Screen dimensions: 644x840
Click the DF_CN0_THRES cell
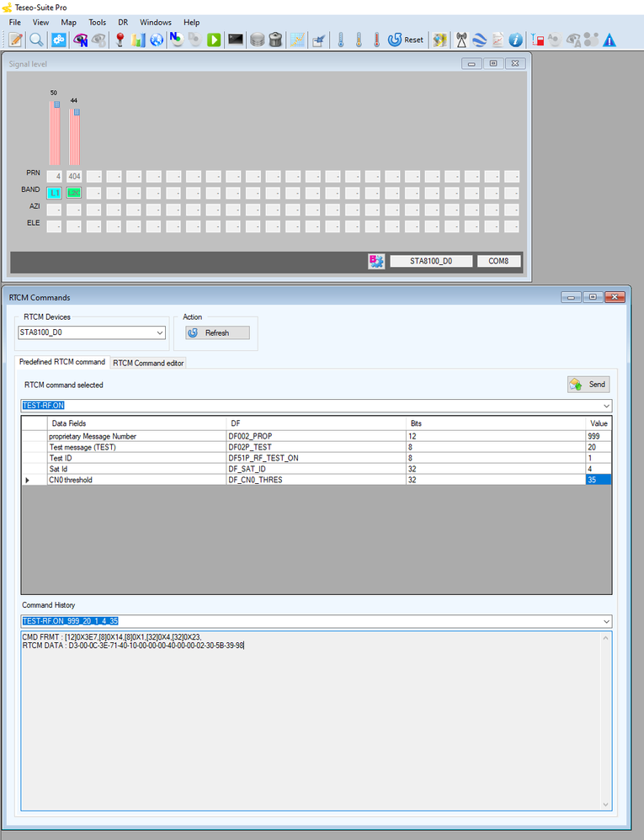[x=316, y=480]
